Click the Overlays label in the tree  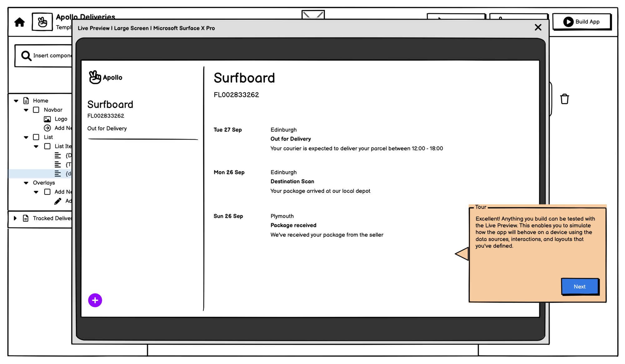[x=44, y=183]
